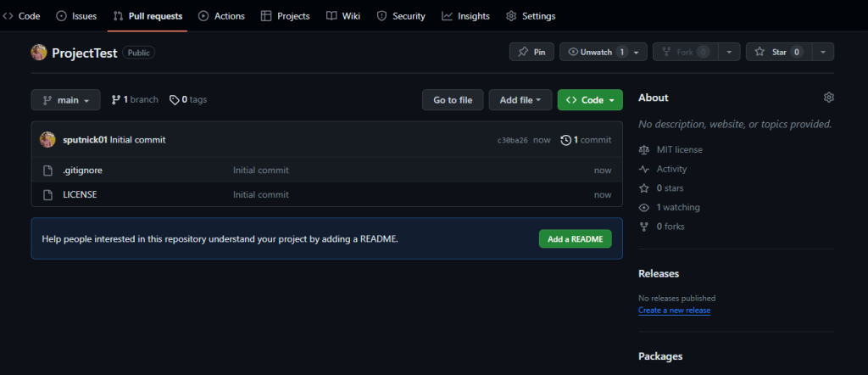Open the Security tab

401,16
